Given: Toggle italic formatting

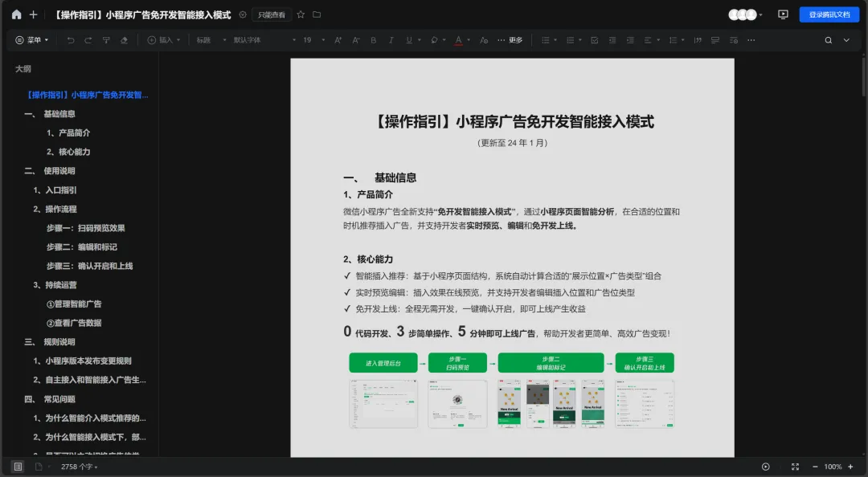Looking at the screenshot, I should click(391, 40).
